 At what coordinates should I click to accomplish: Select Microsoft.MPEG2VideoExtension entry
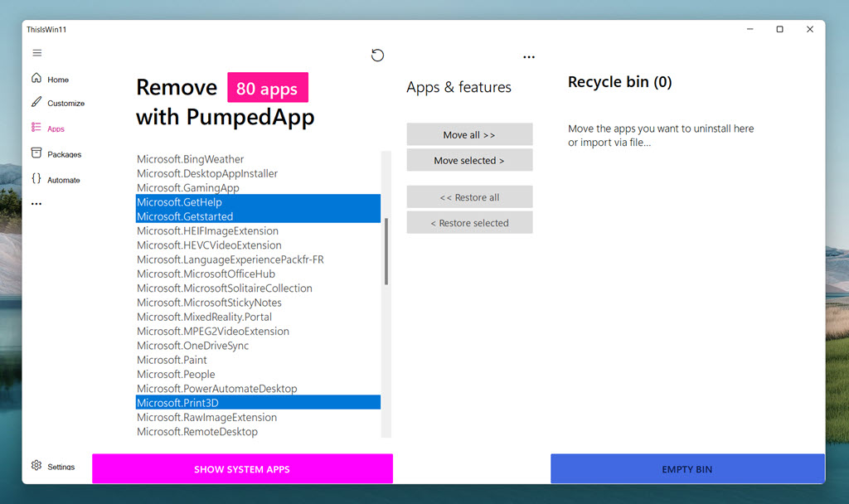click(258, 331)
